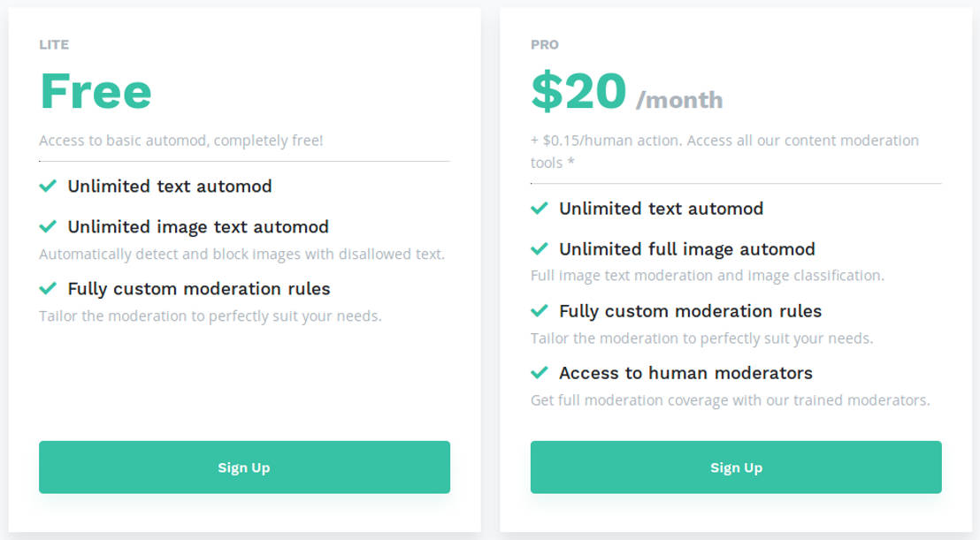Click checkmark beside Lite Fully custom moderation rules

pos(48,289)
